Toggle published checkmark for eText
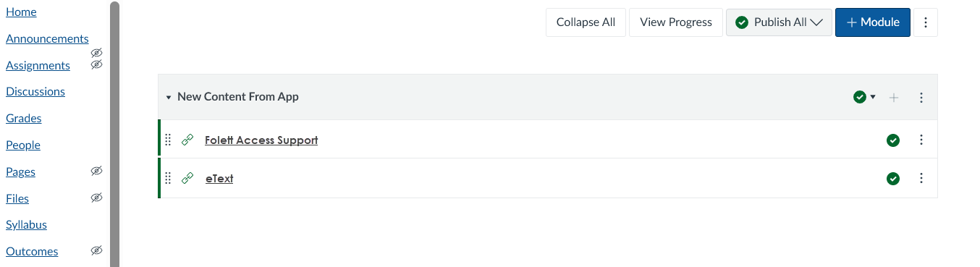 pos(893,178)
